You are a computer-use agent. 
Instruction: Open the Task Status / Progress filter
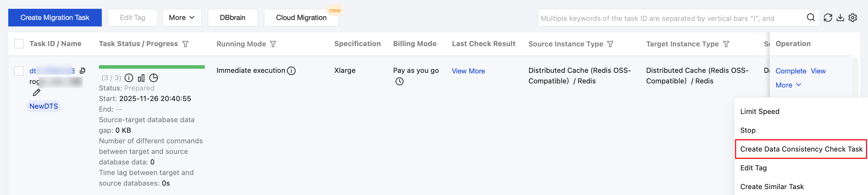[x=185, y=44]
